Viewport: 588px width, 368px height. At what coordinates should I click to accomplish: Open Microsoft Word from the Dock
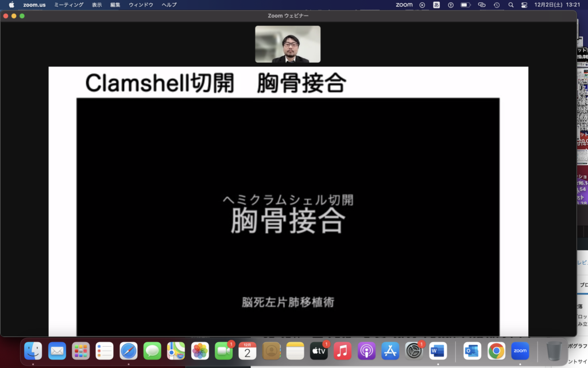pos(438,351)
